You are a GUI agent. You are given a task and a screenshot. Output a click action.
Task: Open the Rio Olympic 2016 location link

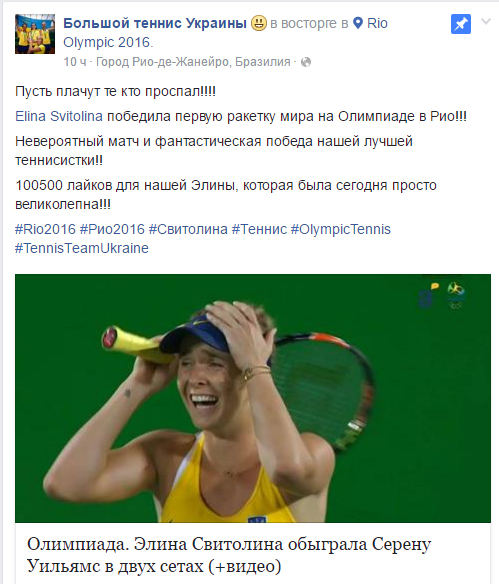225,33
